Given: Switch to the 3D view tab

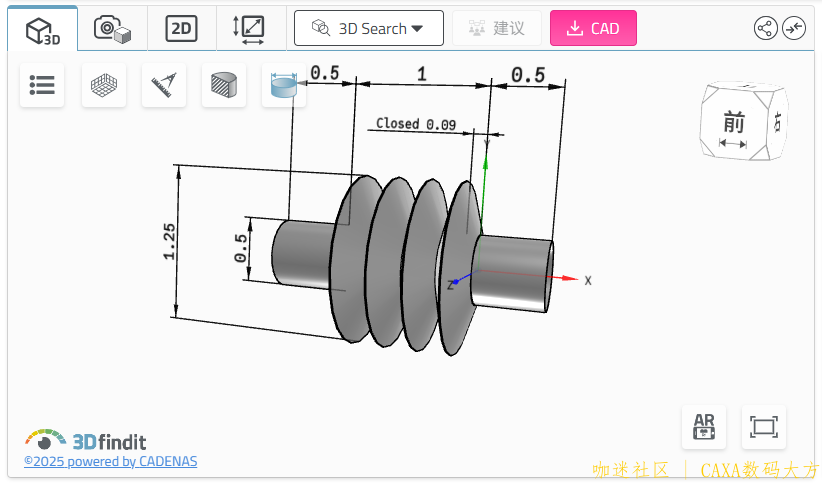Looking at the screenshot, I should (x=42, y=29).
